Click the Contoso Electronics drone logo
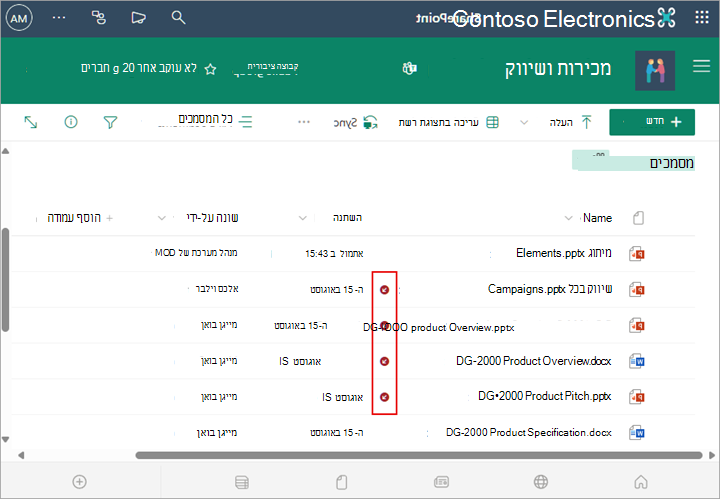The height and width of the screenshot is (499, 720). coord(666,18)
